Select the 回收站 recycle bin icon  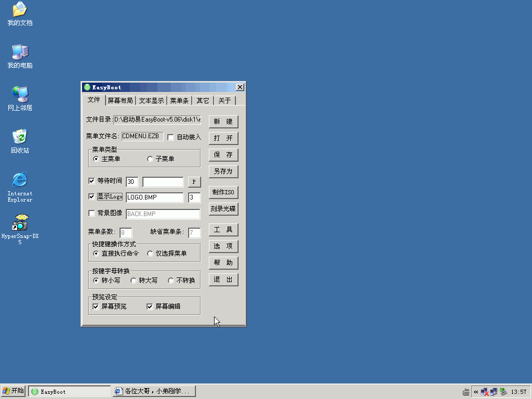20,141
